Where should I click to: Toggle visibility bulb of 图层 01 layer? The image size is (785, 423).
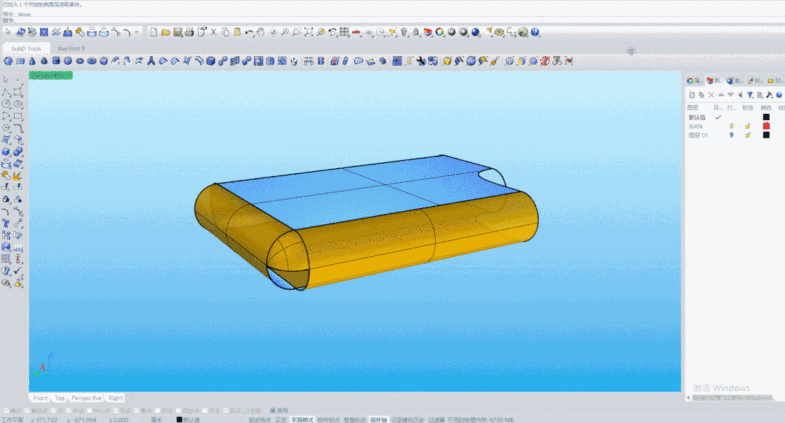pos(731,135)
